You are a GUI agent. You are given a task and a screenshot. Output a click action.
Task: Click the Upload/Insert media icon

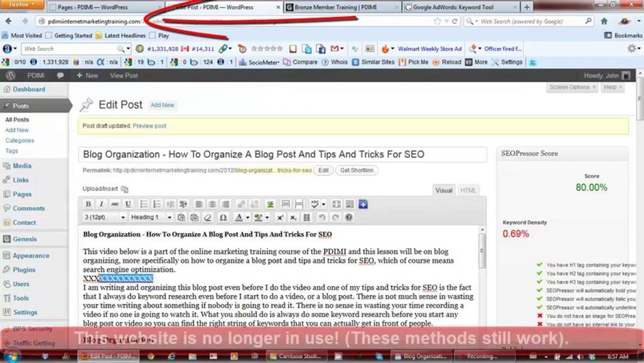point(124,189)
